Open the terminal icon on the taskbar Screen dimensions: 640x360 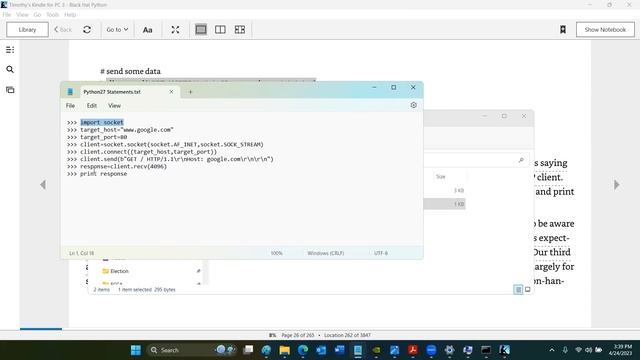[486, 350]
